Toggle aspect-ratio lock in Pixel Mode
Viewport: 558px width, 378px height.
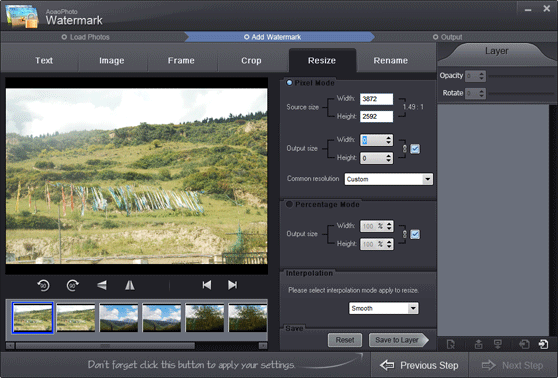point(415,149)
